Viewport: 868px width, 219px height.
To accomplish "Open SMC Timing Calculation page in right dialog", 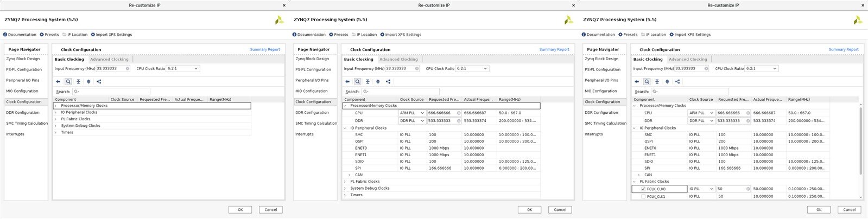I will pyautogui.click(x=605, y=124).
